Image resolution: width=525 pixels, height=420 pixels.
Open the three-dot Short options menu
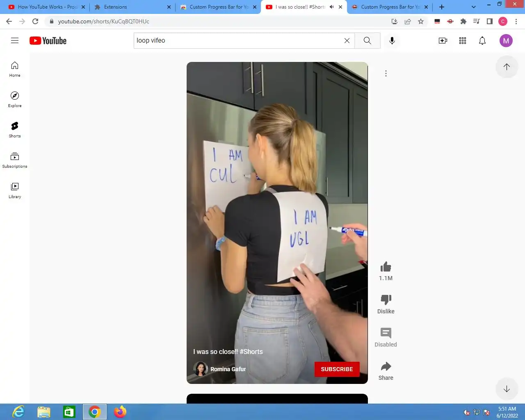pyautogui.click(x=386, y=73)
